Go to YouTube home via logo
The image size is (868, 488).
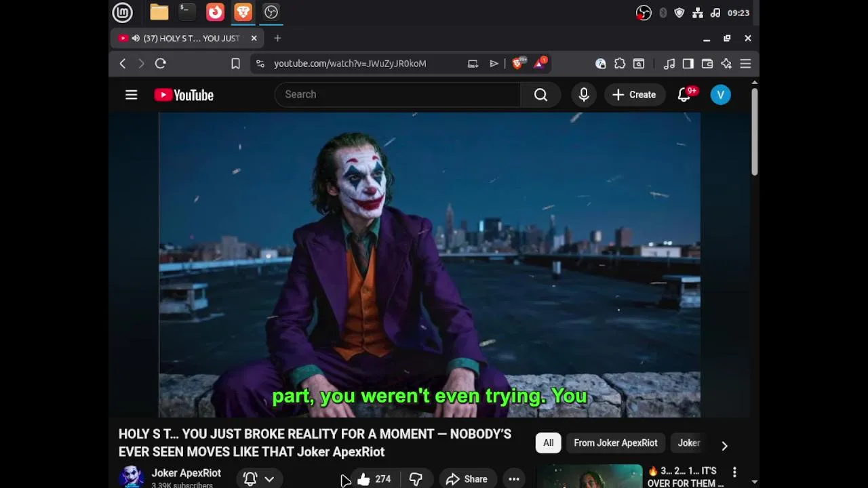(184, 95)
